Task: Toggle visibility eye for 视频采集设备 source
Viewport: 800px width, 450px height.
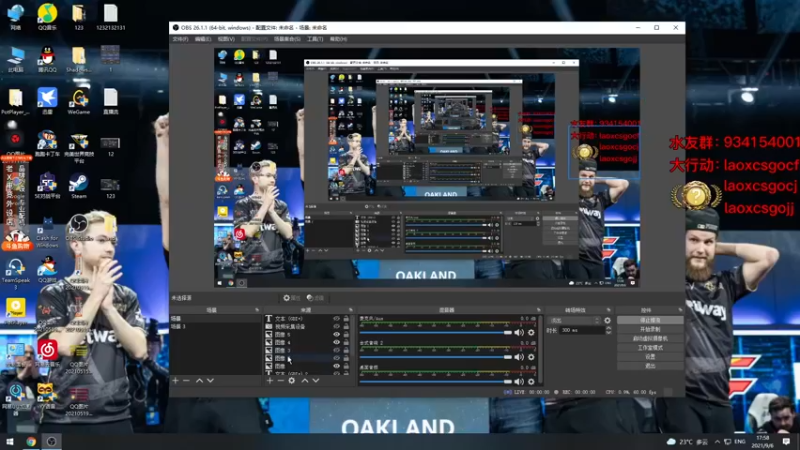Action: (336, 327)
